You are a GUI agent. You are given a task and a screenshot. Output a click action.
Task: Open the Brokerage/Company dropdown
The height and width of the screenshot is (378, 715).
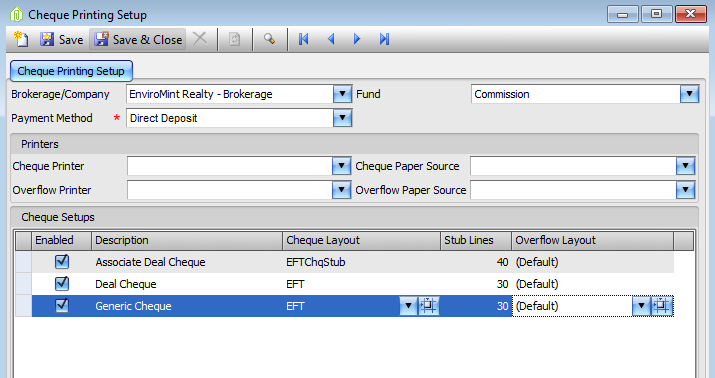point(342,94)
